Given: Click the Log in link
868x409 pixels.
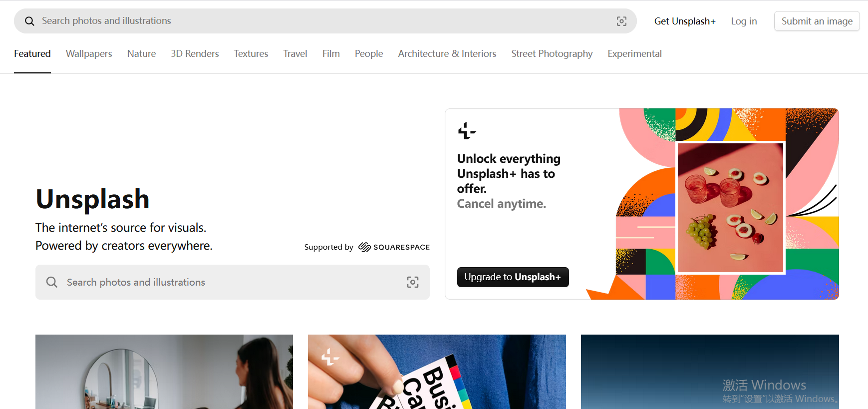Looking at the screenshot, I should (744, 21).
